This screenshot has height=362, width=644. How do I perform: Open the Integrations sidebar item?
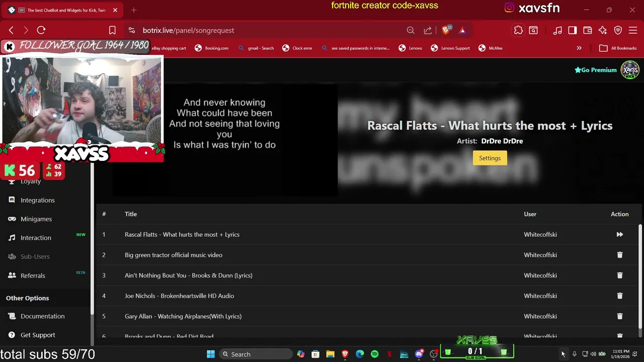[38, 200]
